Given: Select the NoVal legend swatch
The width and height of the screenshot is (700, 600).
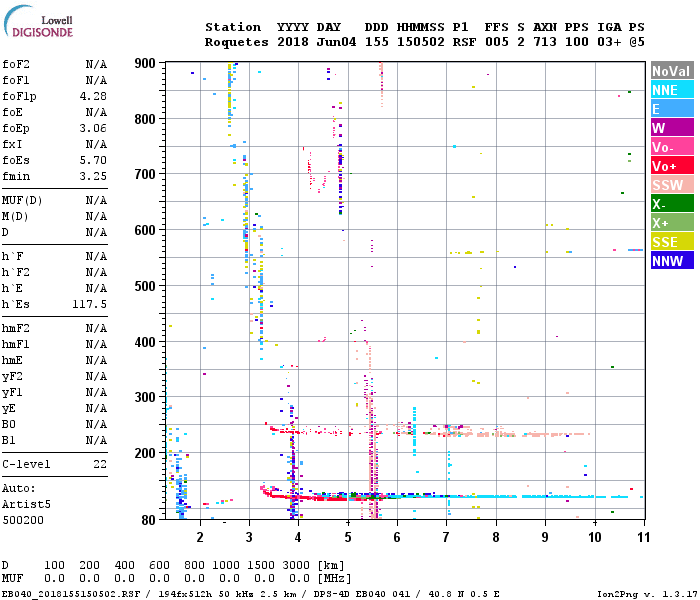Looking at the screenshot, I should (669, 71).
